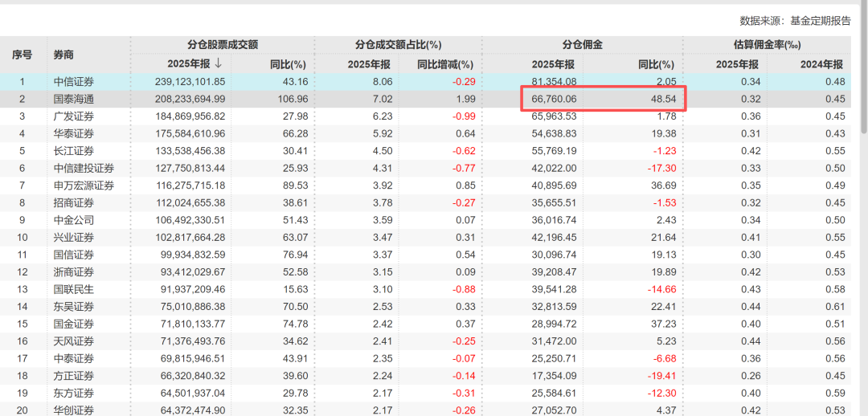Click the 分仓股票成交额 group header
868x416 pixels.
[x=223, y=45]
